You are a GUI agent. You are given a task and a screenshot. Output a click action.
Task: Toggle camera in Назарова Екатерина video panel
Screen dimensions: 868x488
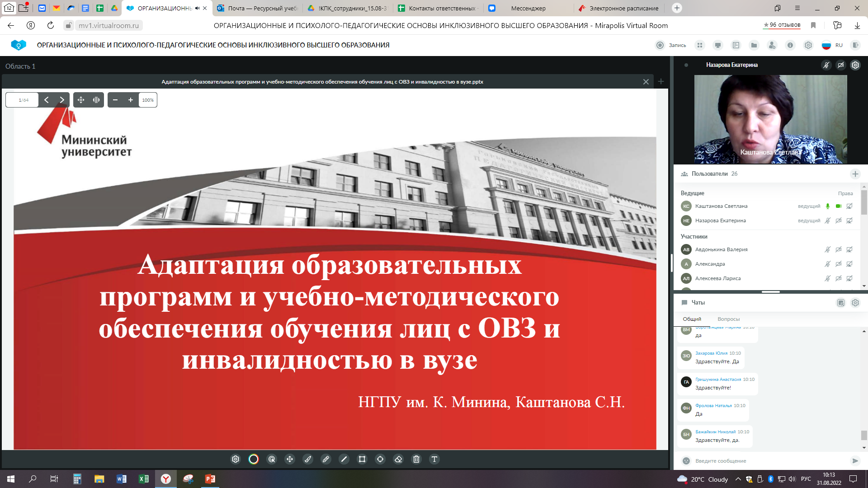pyautogui.click(x=841, y=65)
